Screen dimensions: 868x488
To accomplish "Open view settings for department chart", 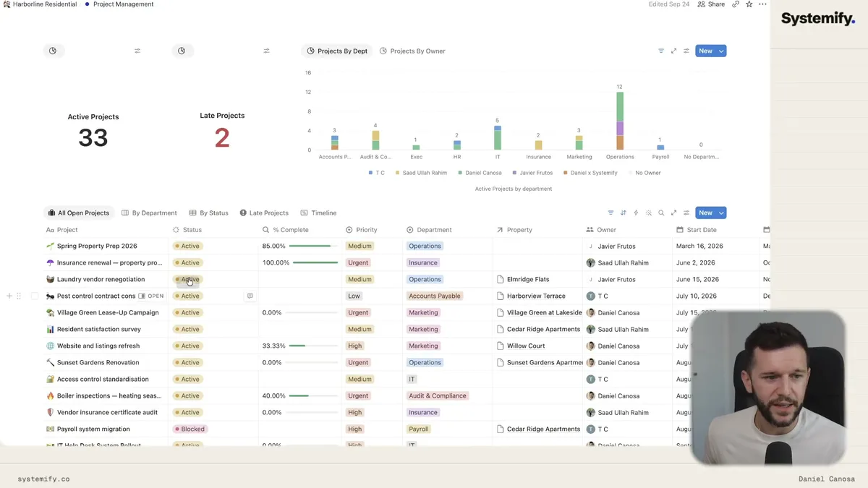I will pyautogui.click(x=686, y=51).
